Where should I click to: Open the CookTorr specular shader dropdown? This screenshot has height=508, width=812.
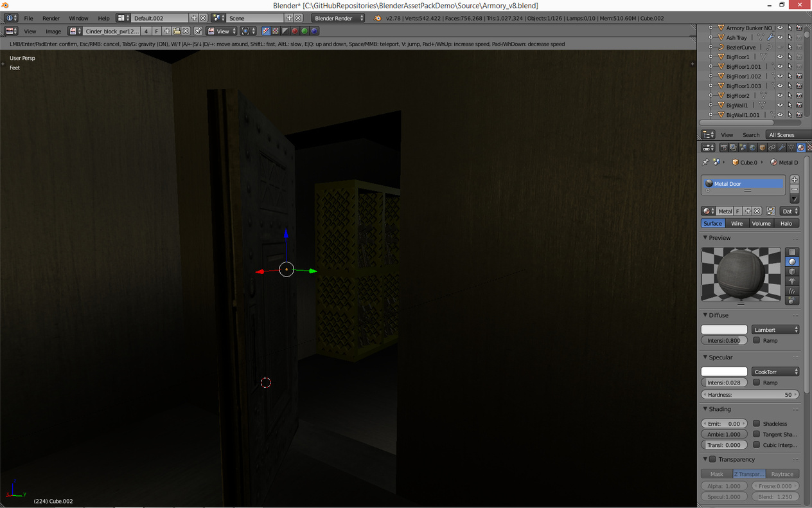pyautogui.click(x=775, y=372)
